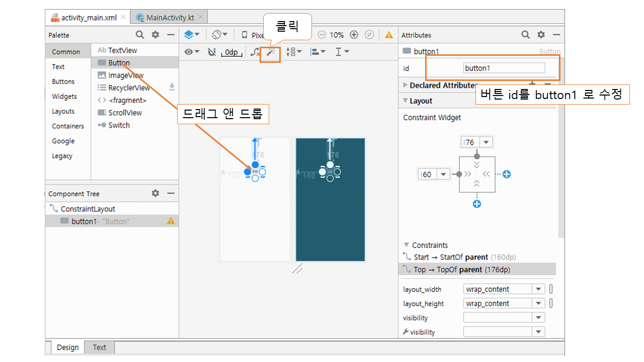Add a right constraint with plus icon
The width and height of the screenshot is (644, 362).
click(507, 174)
